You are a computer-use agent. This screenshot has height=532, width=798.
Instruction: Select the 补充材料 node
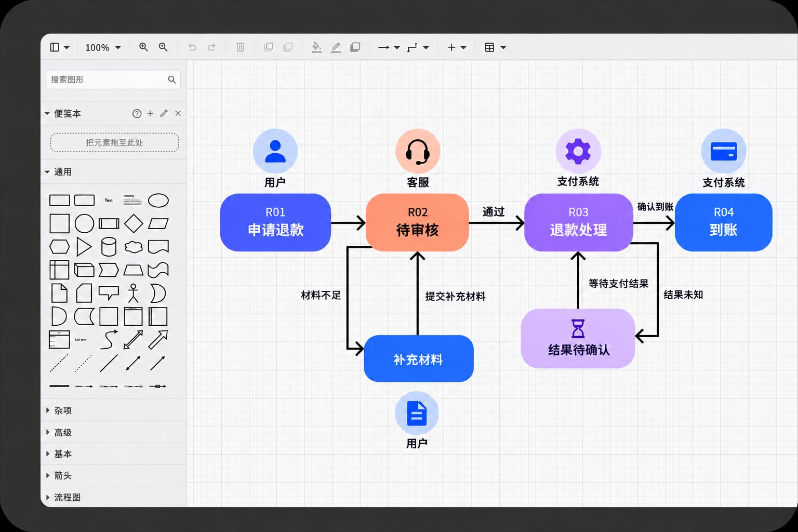pos(418,358)
